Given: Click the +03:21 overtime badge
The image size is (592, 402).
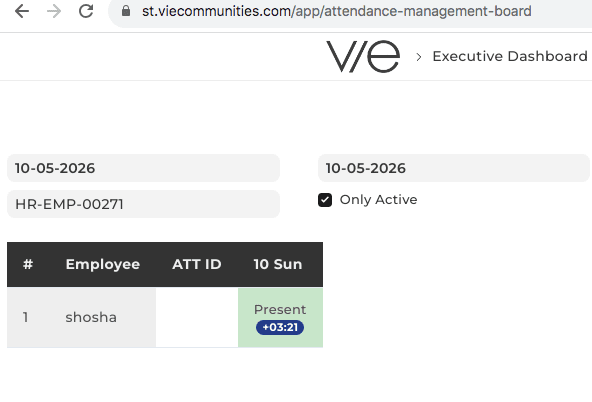Looking at the screenshot, I should 280,327.
